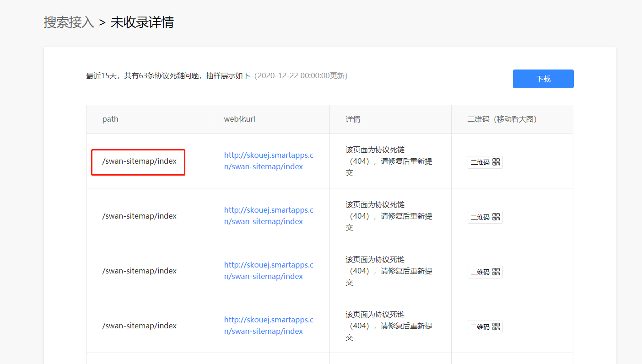
Task: Open first row skouej.smartapps.cn URL link
Action: (x=269, y=161)
